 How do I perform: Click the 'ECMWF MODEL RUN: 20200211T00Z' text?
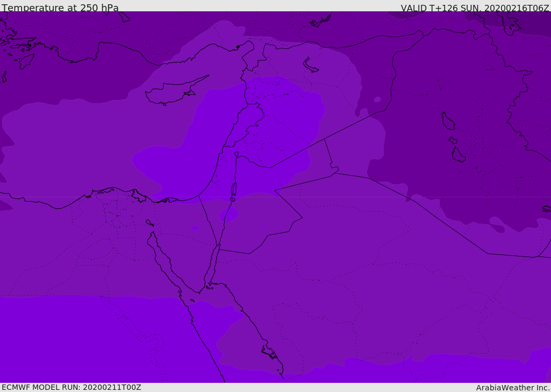coord(72,387)
